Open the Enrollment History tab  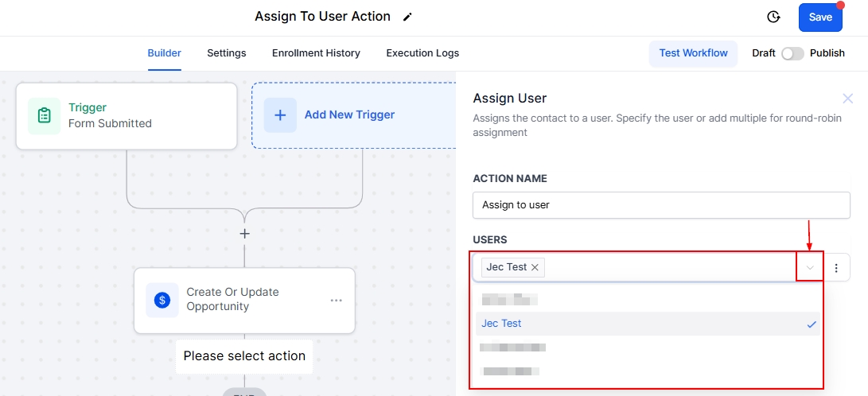click(x=316, y=53)
